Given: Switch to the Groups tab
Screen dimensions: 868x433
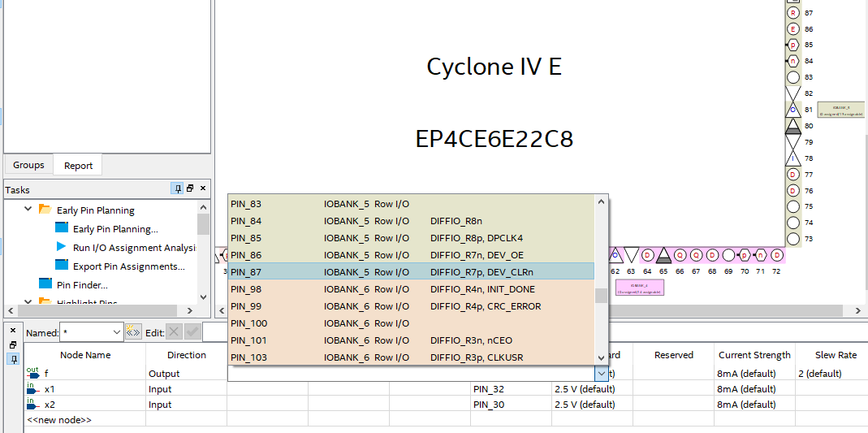Looking at the screenshot, I should click(x=28, y=165).
